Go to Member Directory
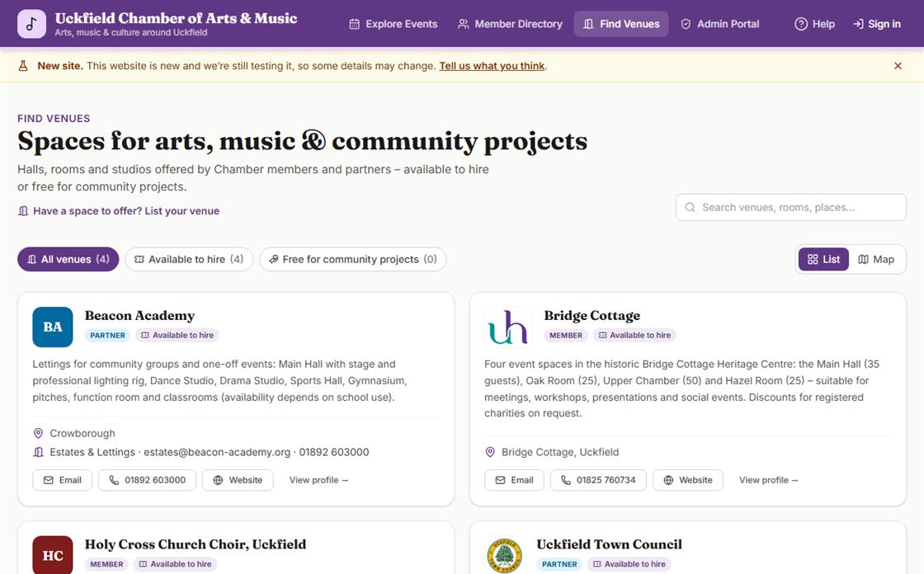Screen dimensions: 924x574 pos(511,24)
